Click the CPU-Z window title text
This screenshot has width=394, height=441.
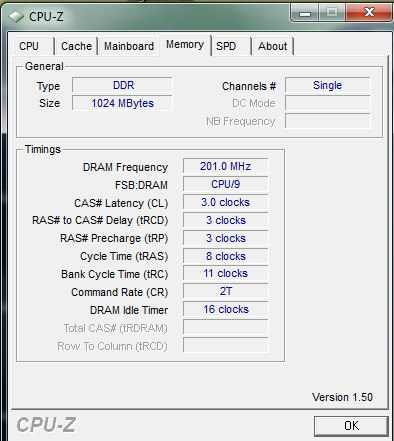(46, 17)
